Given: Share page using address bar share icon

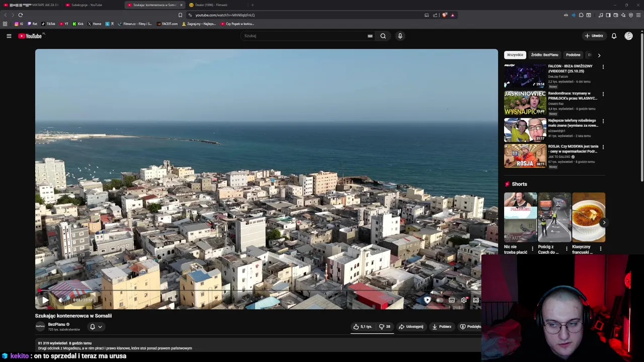Looking at the screenshot, I should pyautogui.click(x=435, y=15).
